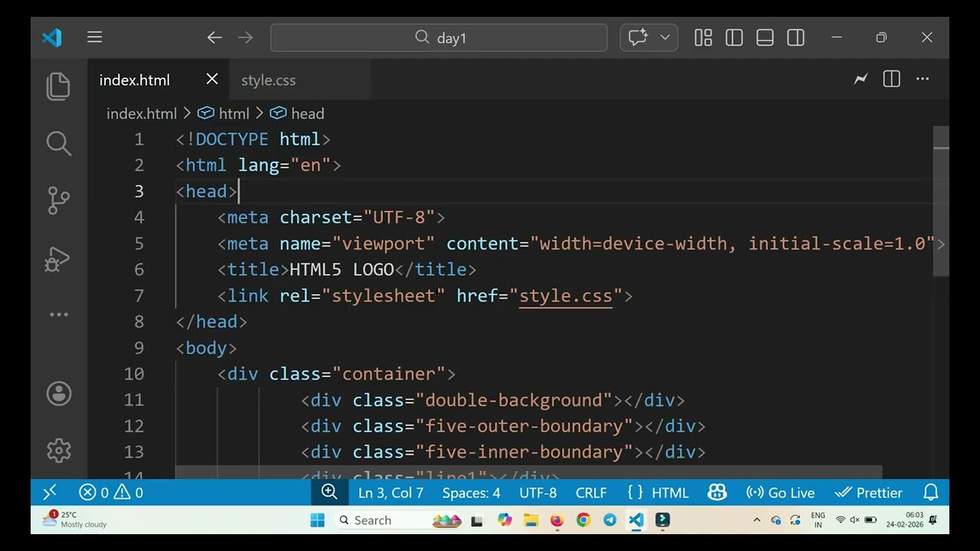Expand the chat dropdown chevron
This screenshot has width=980, height=551.
665,37
